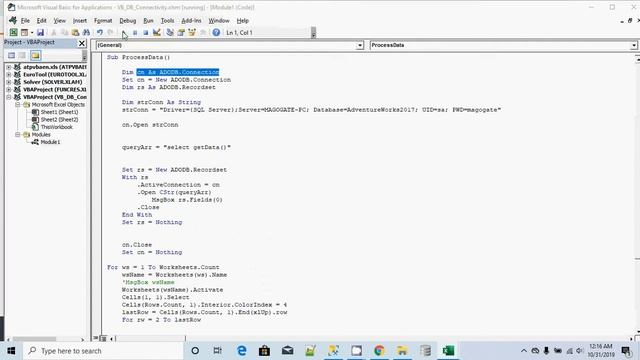Click the View Code icon in Project panel
Image resolution: width=640 pixels, height=360 pixels.
(x=11, y=56)
